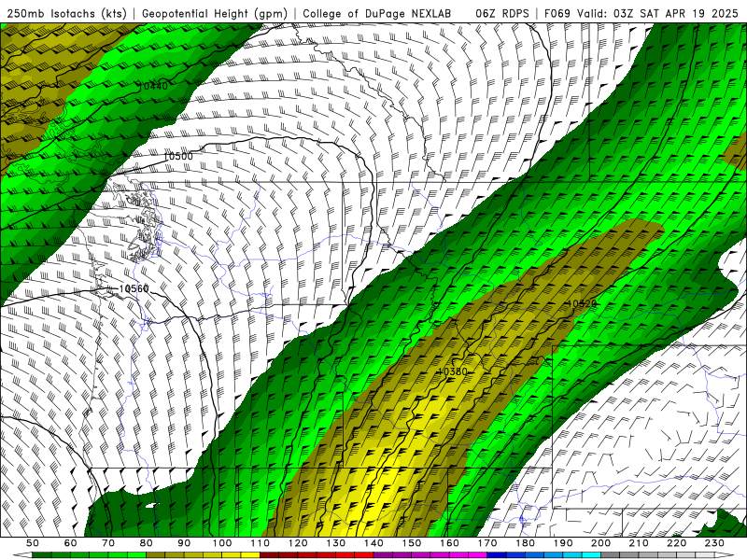Click the 190 knot legend label

coord(563,543)
